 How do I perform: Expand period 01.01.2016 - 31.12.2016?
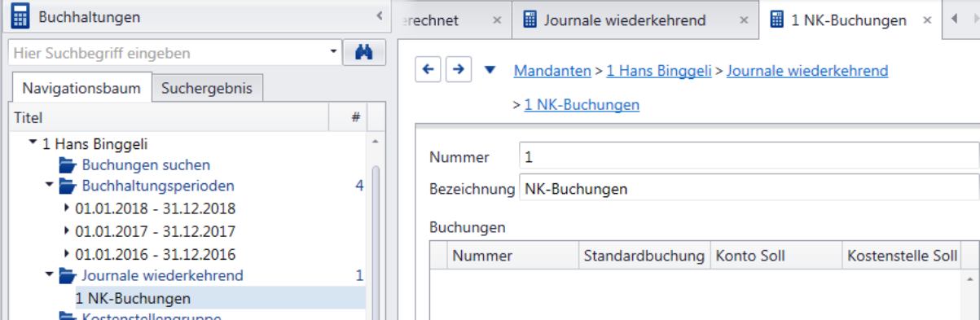pyautogui.click(x=67, y=254)
